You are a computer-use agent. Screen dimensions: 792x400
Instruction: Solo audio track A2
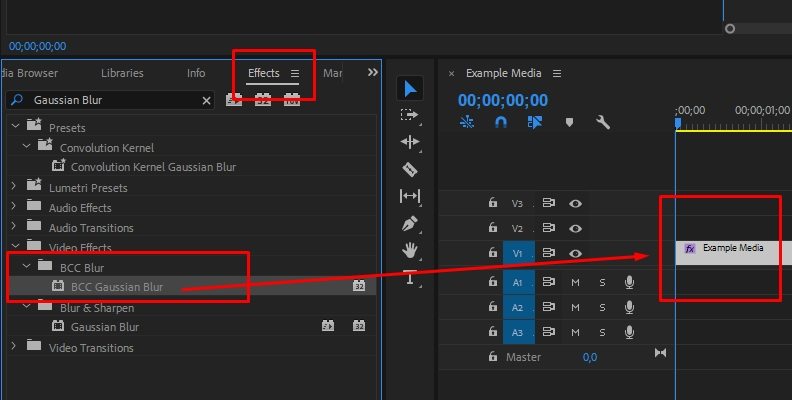coord(602,307)
